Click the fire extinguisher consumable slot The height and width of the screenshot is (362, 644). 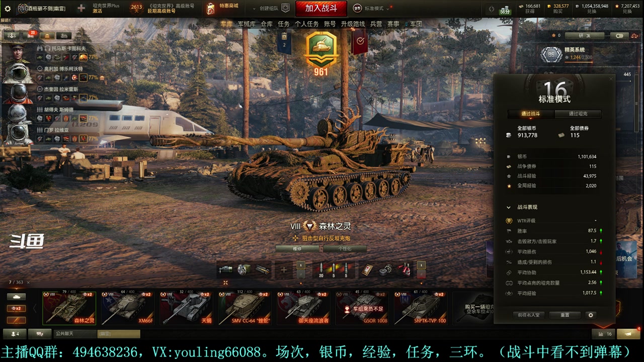click(406, 270)
